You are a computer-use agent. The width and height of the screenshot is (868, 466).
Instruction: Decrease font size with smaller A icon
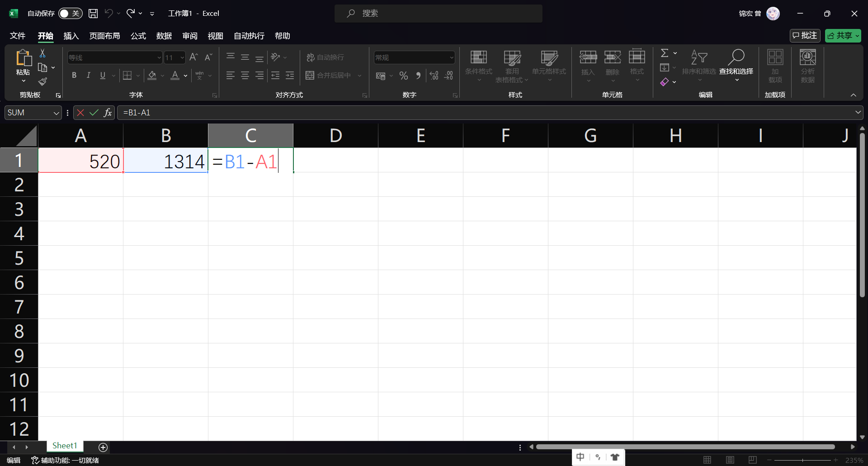(208, 57)
